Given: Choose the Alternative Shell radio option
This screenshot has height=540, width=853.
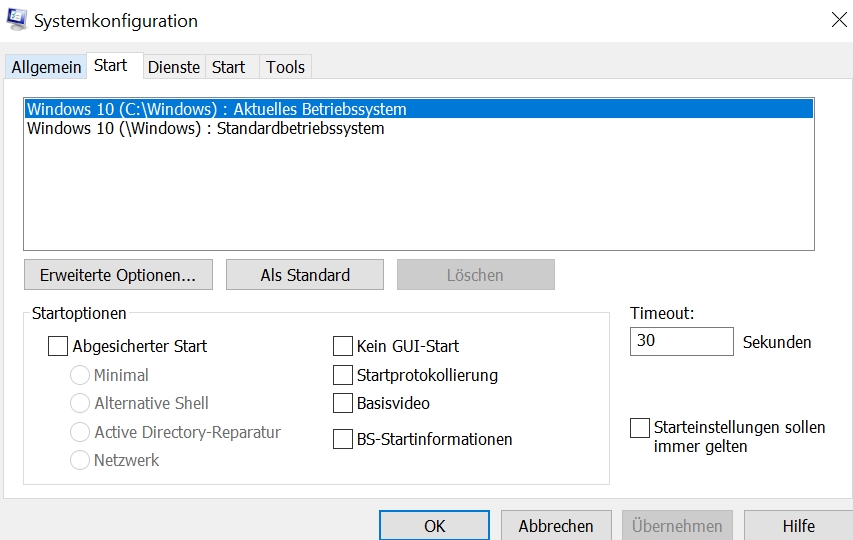Looking at the screenshot, I should 80,403.
